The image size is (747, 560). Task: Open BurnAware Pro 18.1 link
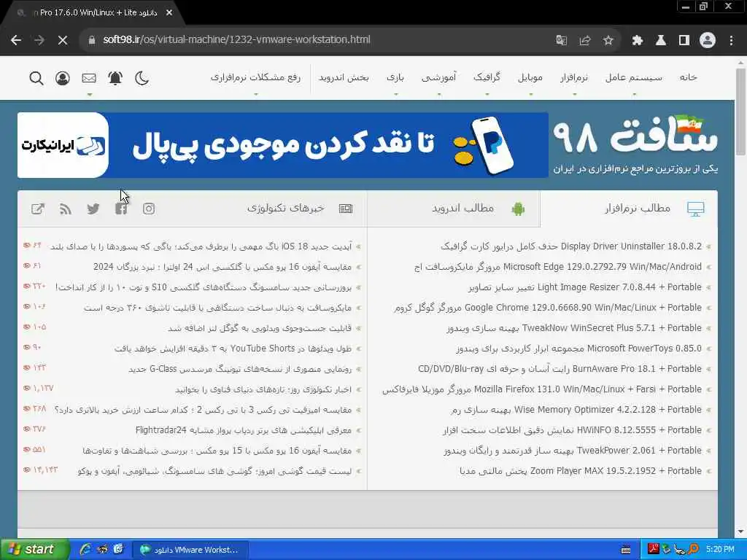coord(560,369)
